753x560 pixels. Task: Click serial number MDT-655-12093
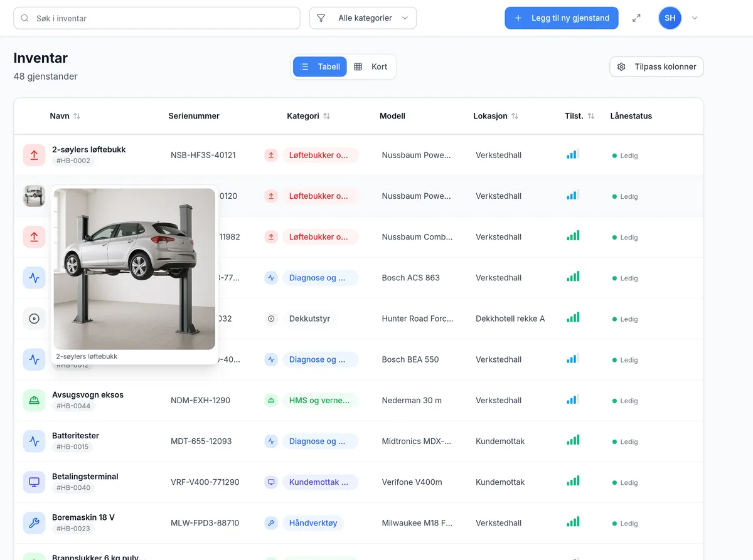coord(201,441)
